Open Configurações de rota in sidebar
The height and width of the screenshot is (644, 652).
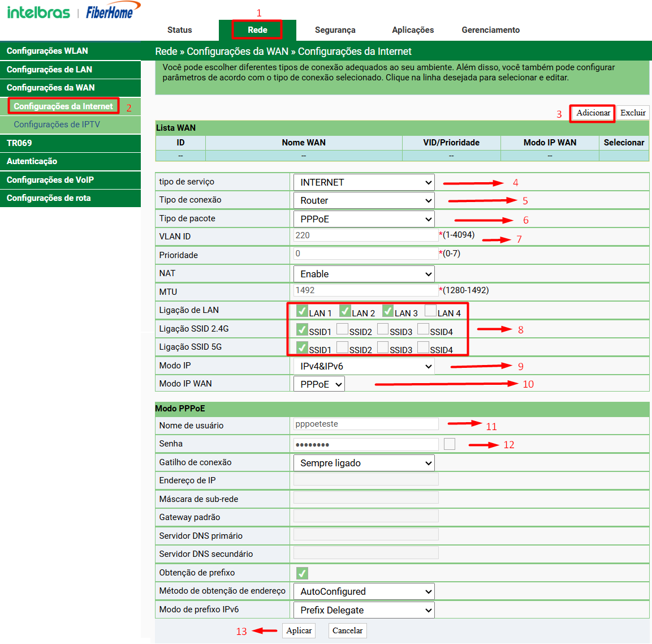coord(70,198)
